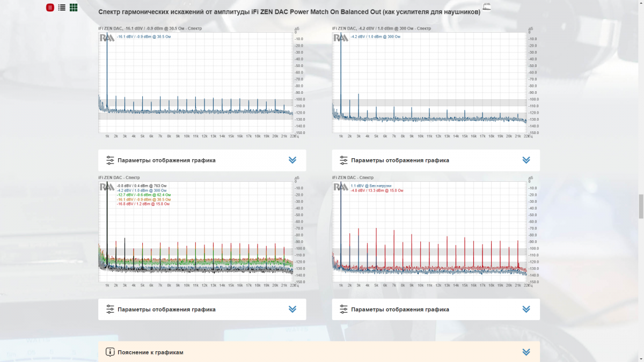Select the red single-column list view icon
644x362 pixels.
(50, 8)
